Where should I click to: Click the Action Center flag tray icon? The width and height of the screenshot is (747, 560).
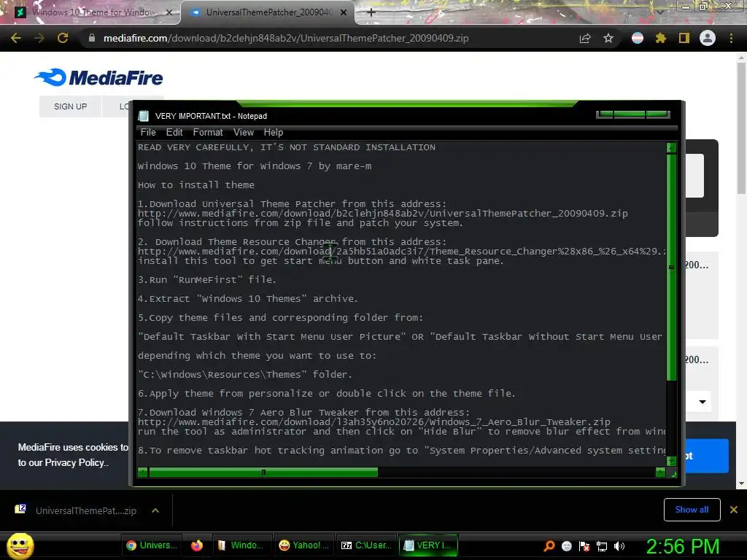(x=584, y=545)
